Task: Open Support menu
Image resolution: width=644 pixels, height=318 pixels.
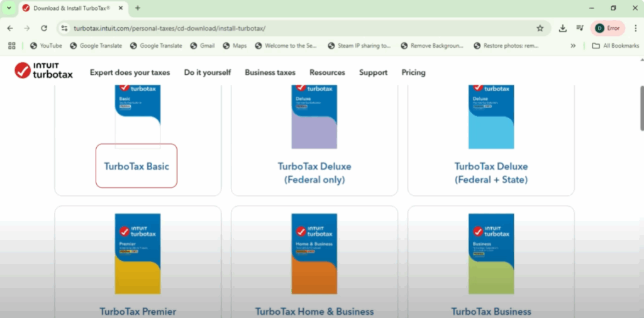Action: click(374, 73)
